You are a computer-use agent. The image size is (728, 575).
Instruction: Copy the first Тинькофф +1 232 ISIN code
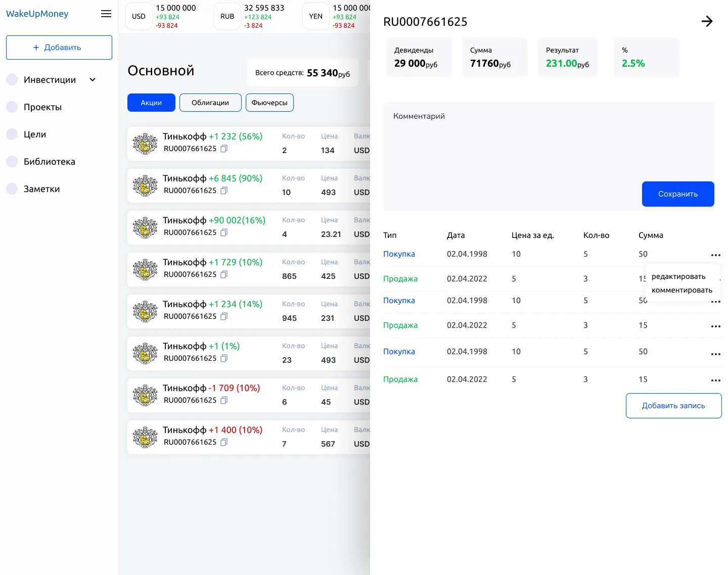click(x=224, y=149)
